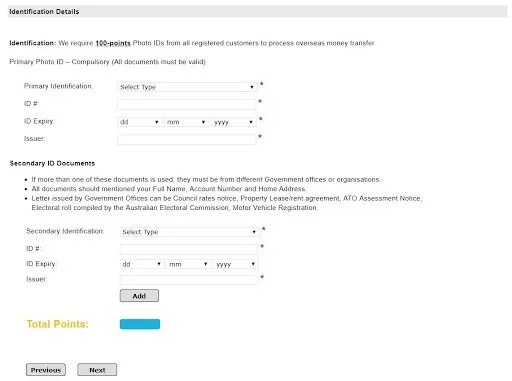Viewport: 512px width, 381px height.
Task: Open the Secondary Identification type dropdown
Action: coord(189,232)
